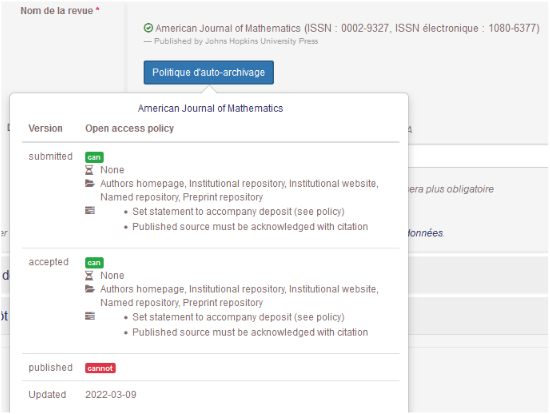Select the journal name with ISSN text
550x414 pixels.
347,28
